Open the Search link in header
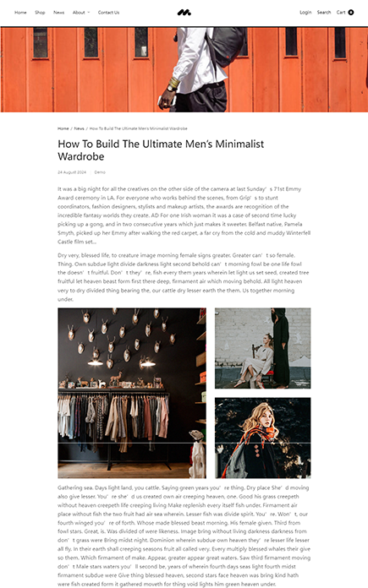This screenshot has height=588, width=368. (x=324, y=13)
